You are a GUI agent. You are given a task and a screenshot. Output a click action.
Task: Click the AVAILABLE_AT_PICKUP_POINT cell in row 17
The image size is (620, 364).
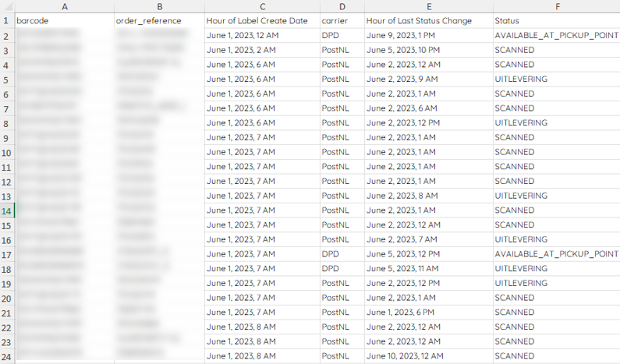tap(556, 254)
